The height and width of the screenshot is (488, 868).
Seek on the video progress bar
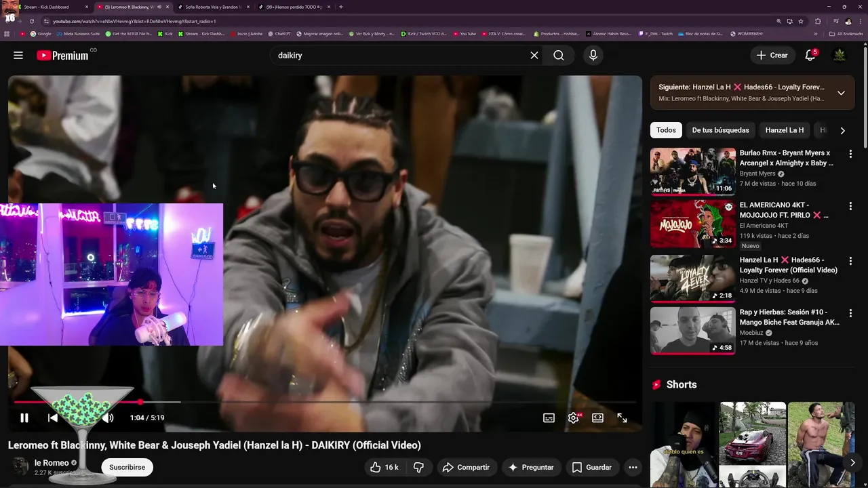(325, 403)
